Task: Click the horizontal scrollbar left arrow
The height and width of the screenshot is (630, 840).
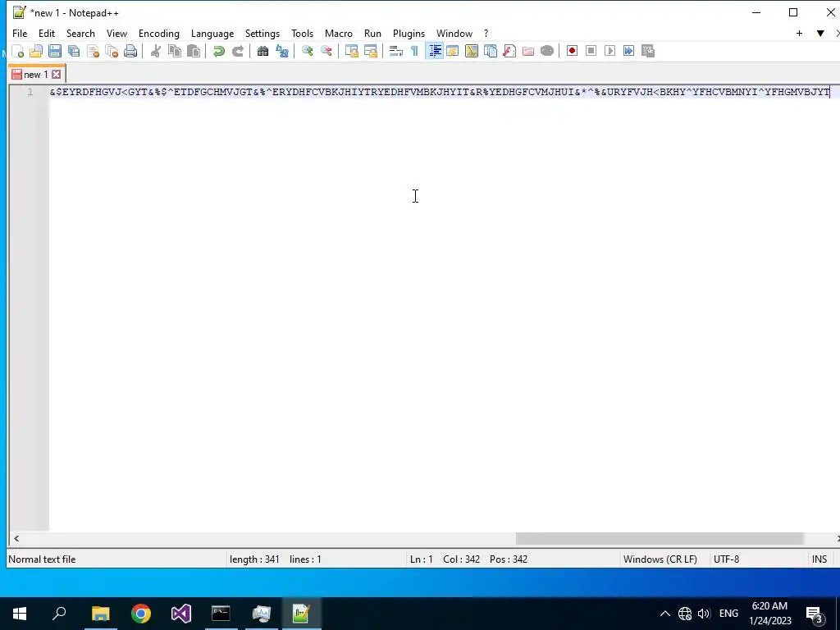Action: coord(16,538)
